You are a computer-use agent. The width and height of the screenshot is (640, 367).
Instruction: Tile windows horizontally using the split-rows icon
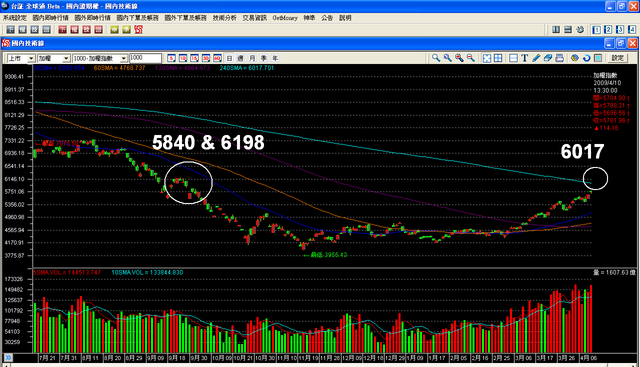(x=568, y=29)
